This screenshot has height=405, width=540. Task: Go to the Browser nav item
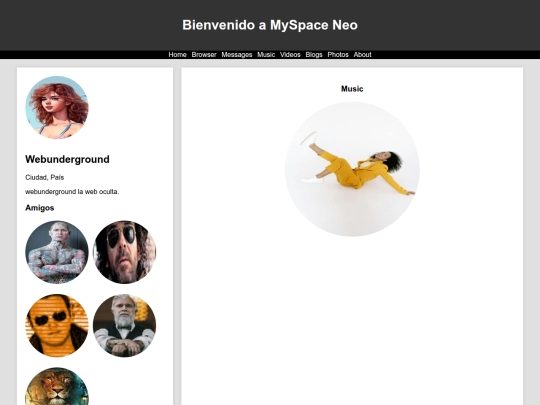coord(204,55)
